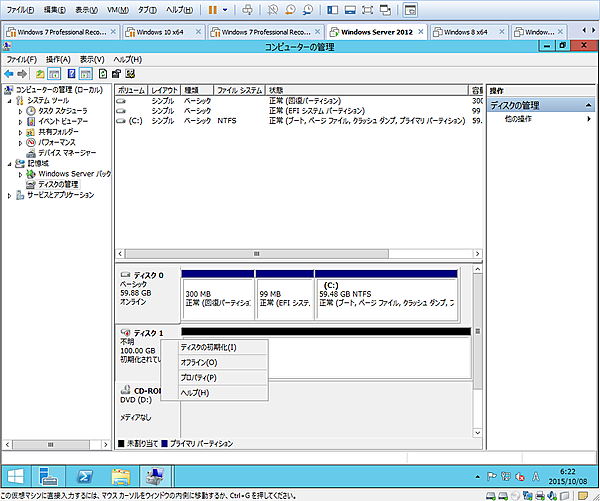Screen dimensions: 600x501
Task: Launch PowerShell from the taskbar
Action: (x=87, y=473)
